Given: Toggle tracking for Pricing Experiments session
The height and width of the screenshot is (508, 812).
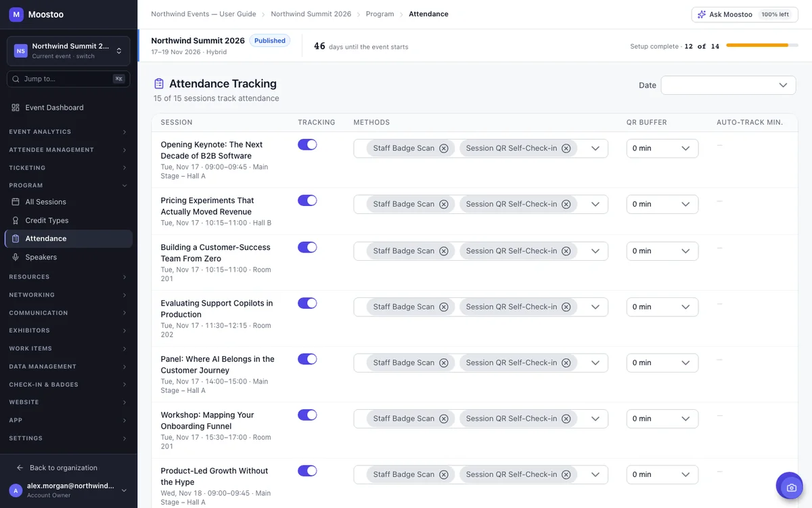Looking at the screenshot, I should [x=307, y=200].
